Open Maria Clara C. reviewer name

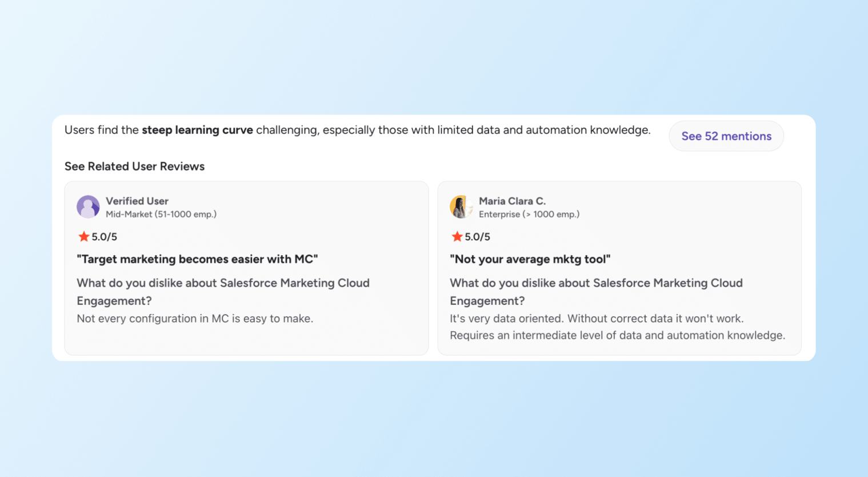512,201
